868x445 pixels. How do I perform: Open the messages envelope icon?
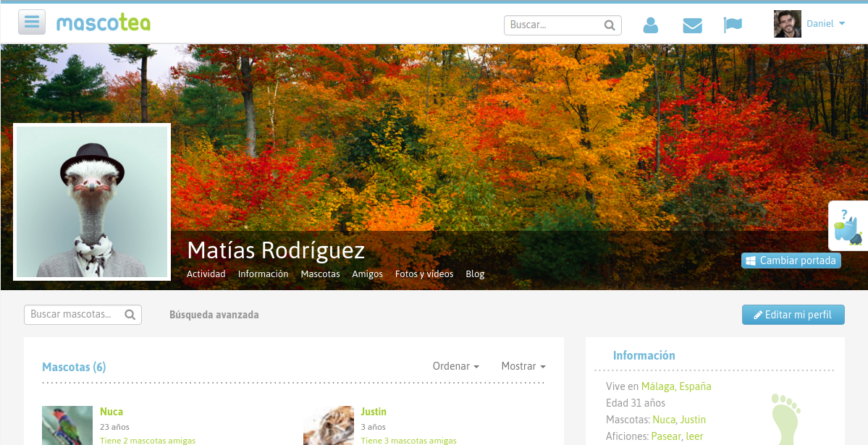click(x=692, y=25)
